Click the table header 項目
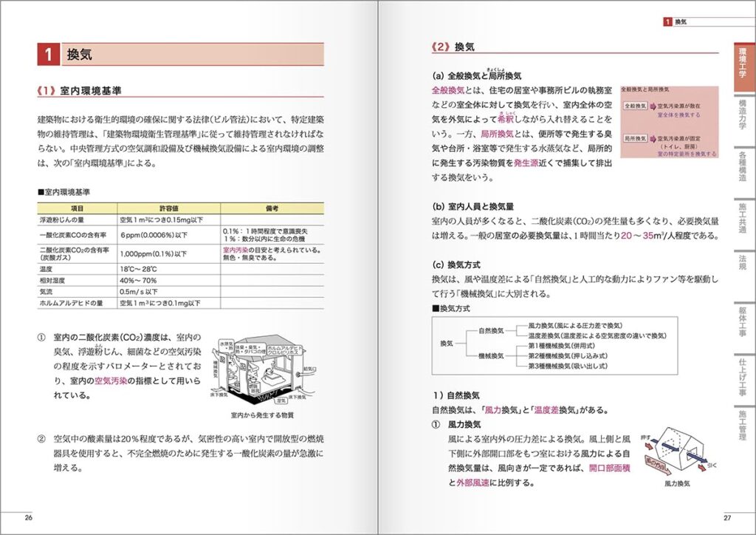Screen dimensions: 756x535 [77, 208]
